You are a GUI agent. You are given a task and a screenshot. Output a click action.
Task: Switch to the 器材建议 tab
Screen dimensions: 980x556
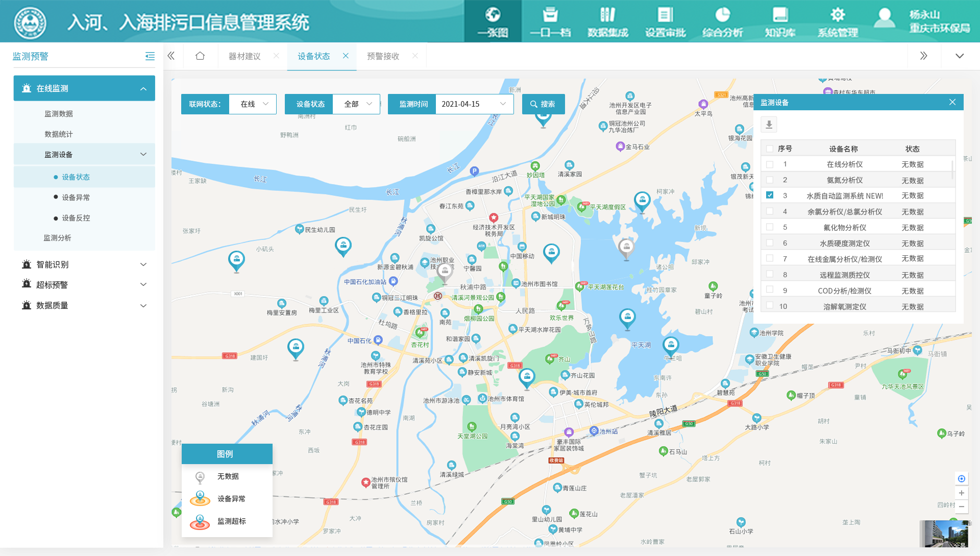point(244,56)
